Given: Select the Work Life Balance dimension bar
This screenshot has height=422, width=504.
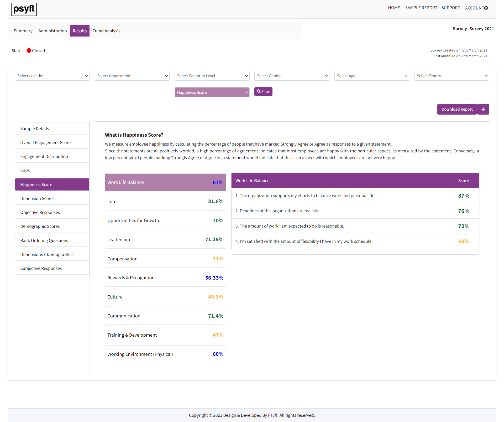Looking at the screenshot, I should [x=165, y=182].
